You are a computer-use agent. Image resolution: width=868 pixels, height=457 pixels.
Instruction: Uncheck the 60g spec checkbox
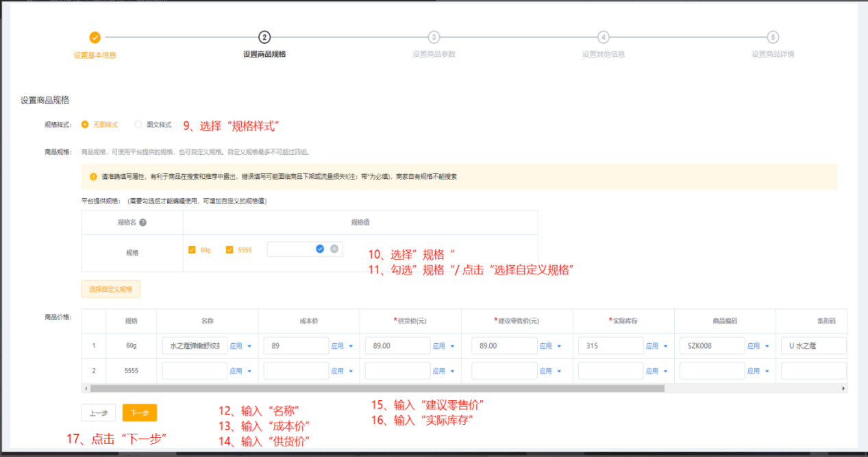coord(192,250)
